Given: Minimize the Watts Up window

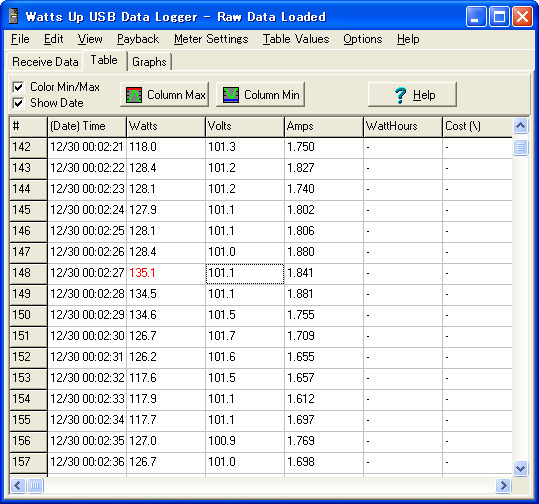Looking at the screenshot, I should 476,17.
